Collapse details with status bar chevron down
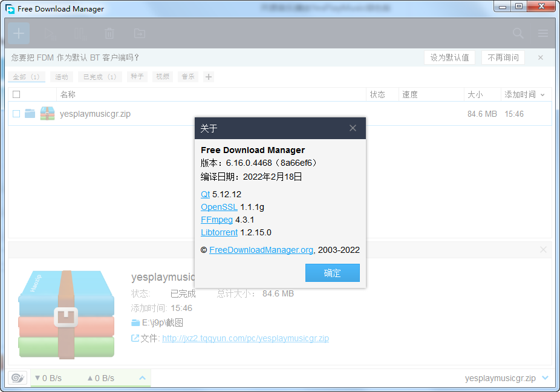 545,377
